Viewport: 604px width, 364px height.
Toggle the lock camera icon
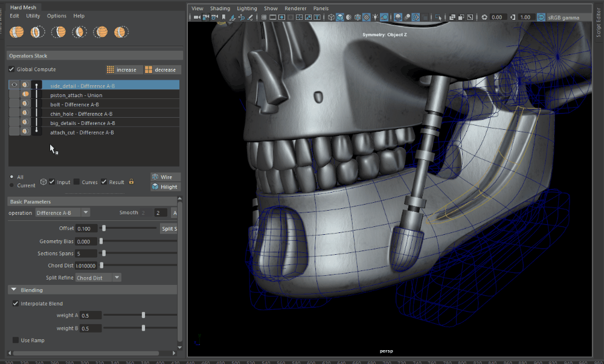click(x=205, y=18)
